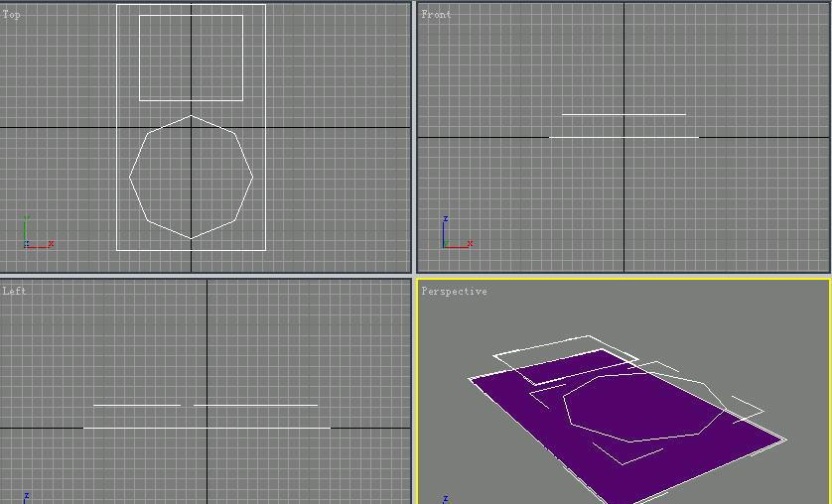Click the Top viewport label

tap(12, 15)
